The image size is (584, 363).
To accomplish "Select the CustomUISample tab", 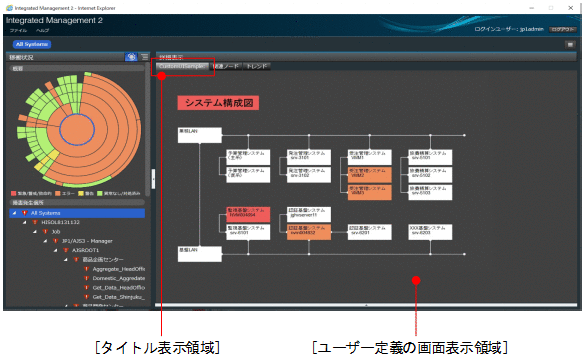I will [182, 66].
